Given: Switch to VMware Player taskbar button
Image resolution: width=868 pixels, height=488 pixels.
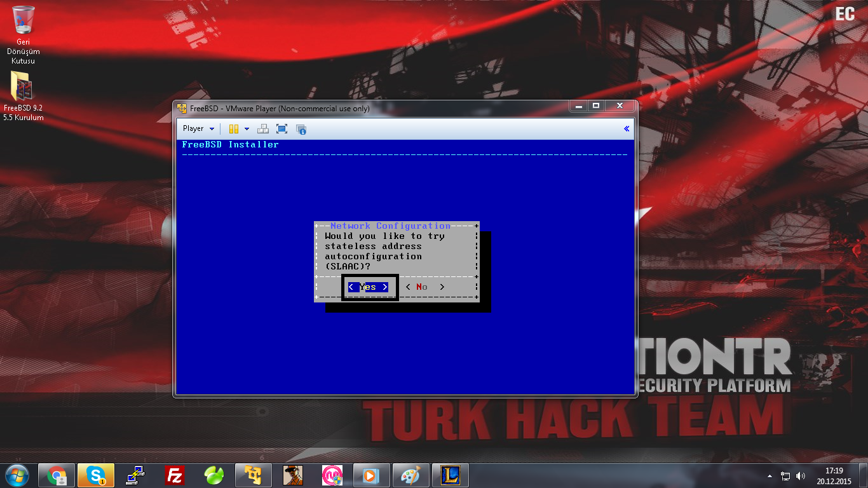Looking at the screenshot, I should point(254,475).
